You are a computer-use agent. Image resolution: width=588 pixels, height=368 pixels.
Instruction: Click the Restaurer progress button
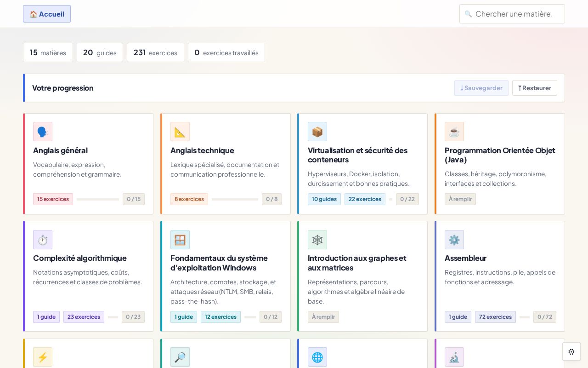click(535, 88)
